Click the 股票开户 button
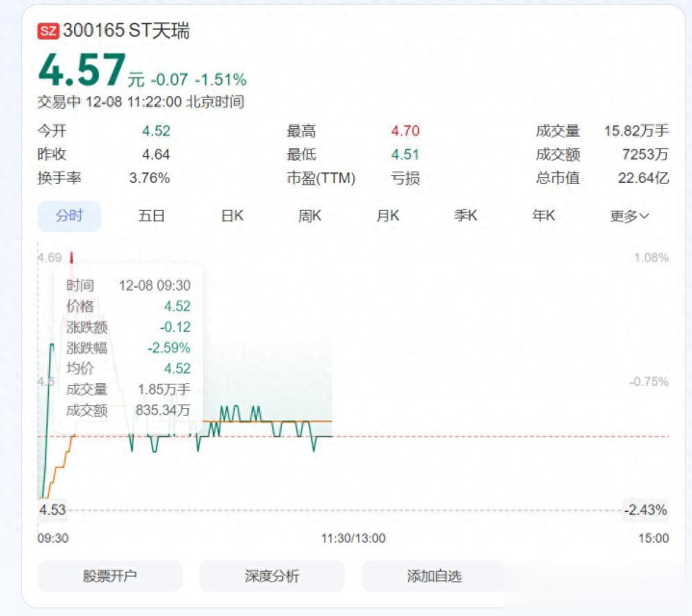Image resolution: width=692 pixels, height=616 pixels. [x=110, y=576]
